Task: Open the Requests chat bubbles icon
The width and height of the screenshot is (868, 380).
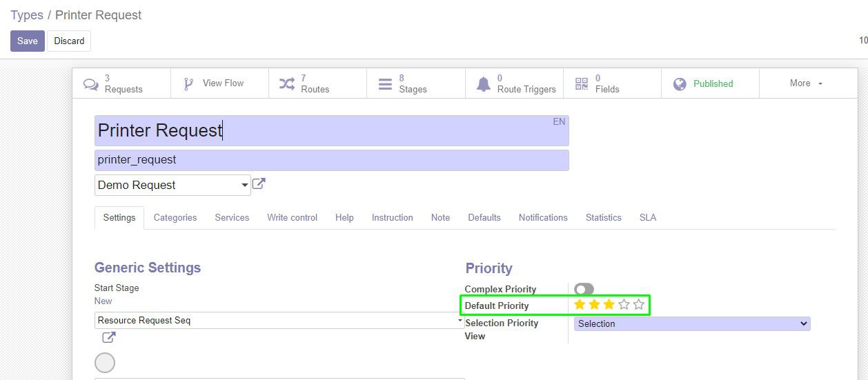Action: click(x=91, y=84)
